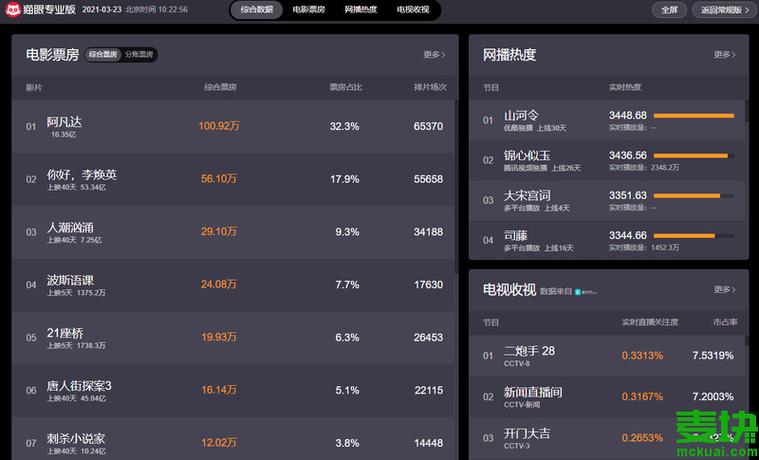Image resolution: width=759 pixels, height=460 pixels.
Task: Click the 0.2653% live attention value
Action: 642,438
